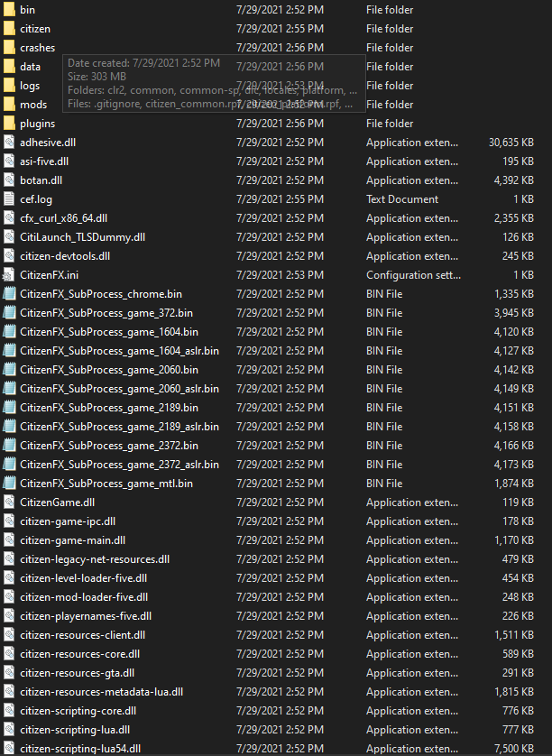This screenshot has height=756, width=552.
Task: Click the Text Document type of cef.log
Action: click(402, 199)
